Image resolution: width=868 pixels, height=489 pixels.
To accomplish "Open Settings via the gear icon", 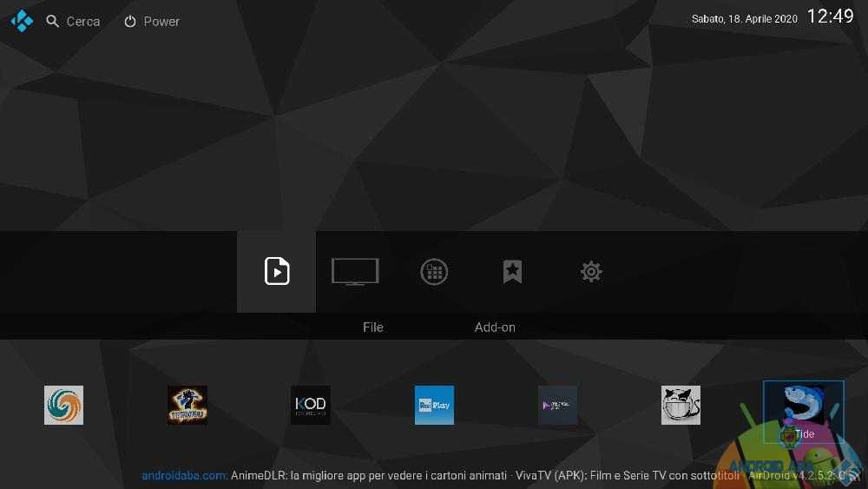I will coord(591,272).
